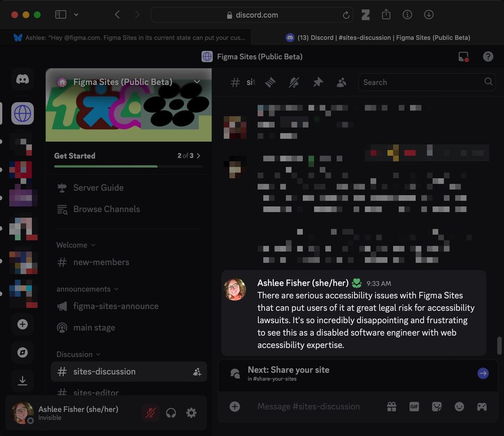504x436 pixels.
Task: Click the magnifier icon in Search box
Action: (488, 82)
